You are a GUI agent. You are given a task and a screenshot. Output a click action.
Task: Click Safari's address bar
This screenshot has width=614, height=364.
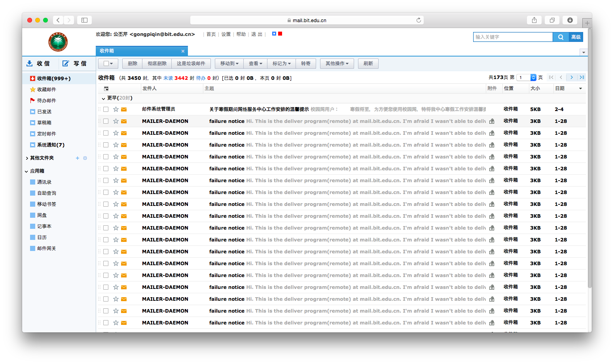click(x=307, y=20)
